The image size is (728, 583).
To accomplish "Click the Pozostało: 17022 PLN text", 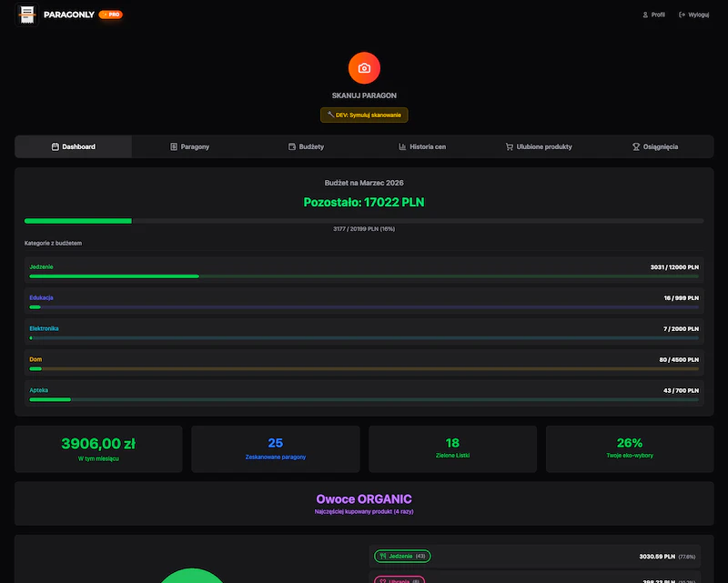I will (364, 203).
